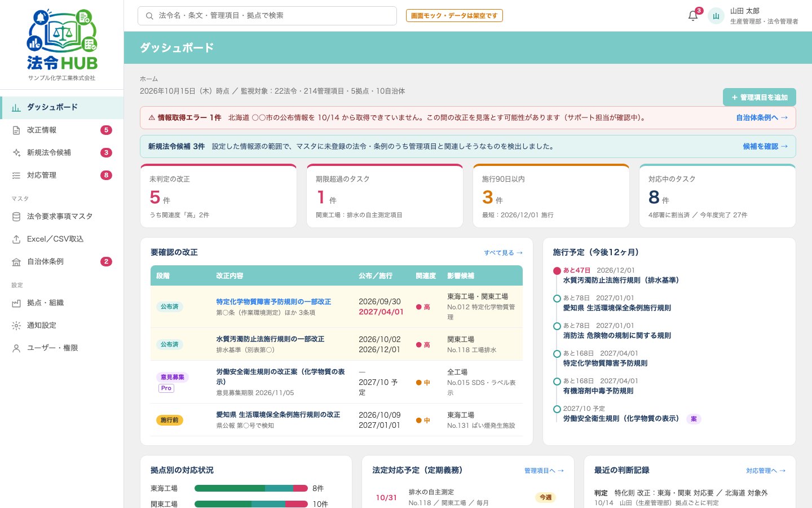Open 特定化学物質障害予防規則の一部改正 link
The image size is (812, 508).
coord(273,302)
